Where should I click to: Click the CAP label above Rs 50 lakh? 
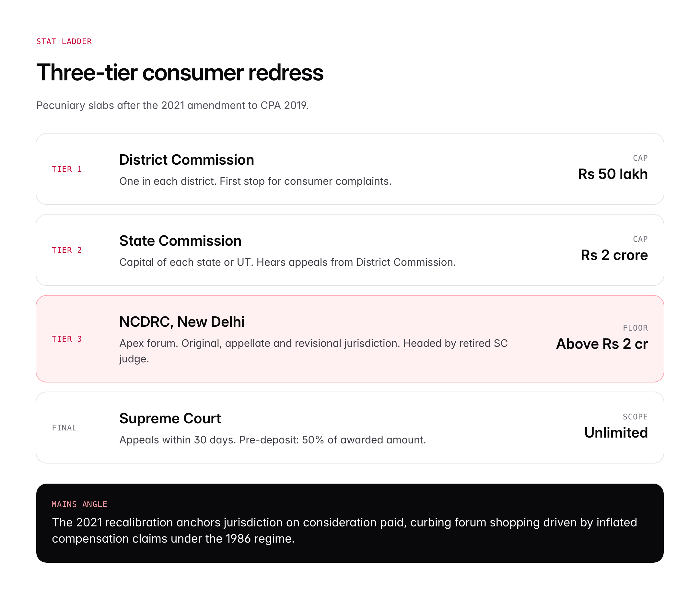[x=640, y=158]
